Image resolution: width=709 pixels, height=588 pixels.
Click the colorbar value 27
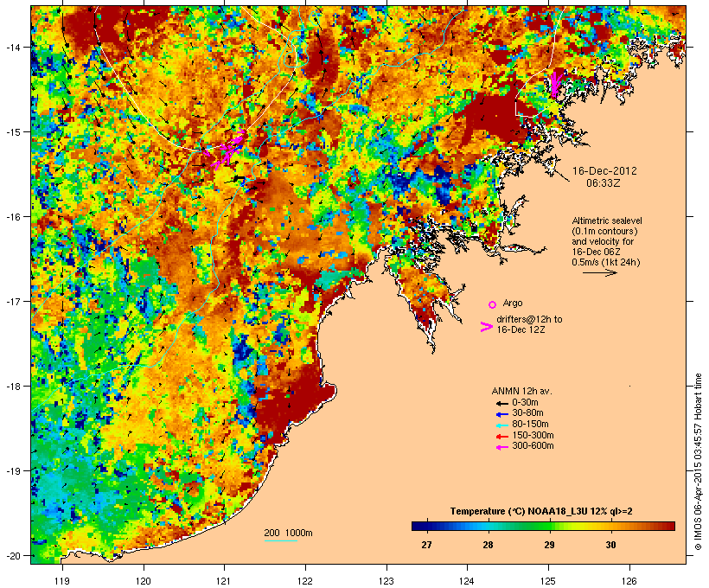pos(426,545)
